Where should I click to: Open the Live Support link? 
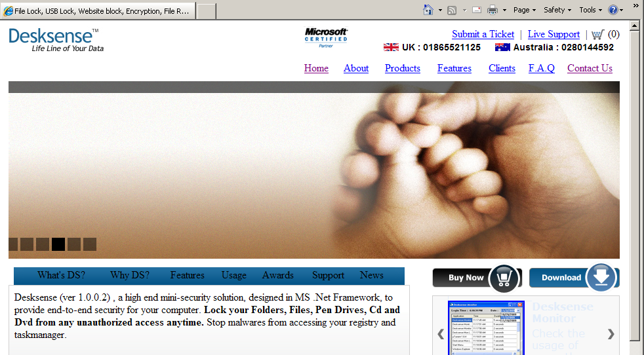click(x=553, y=34)
